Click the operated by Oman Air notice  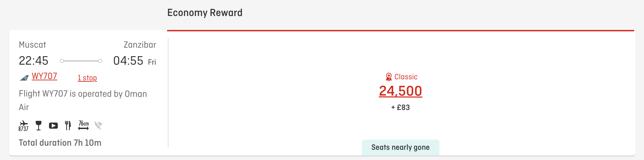(x=83, y=100)
